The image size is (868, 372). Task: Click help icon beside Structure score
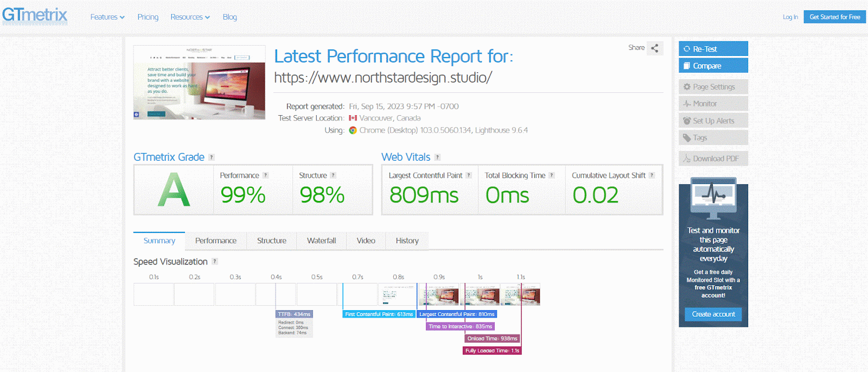(333, 175)
